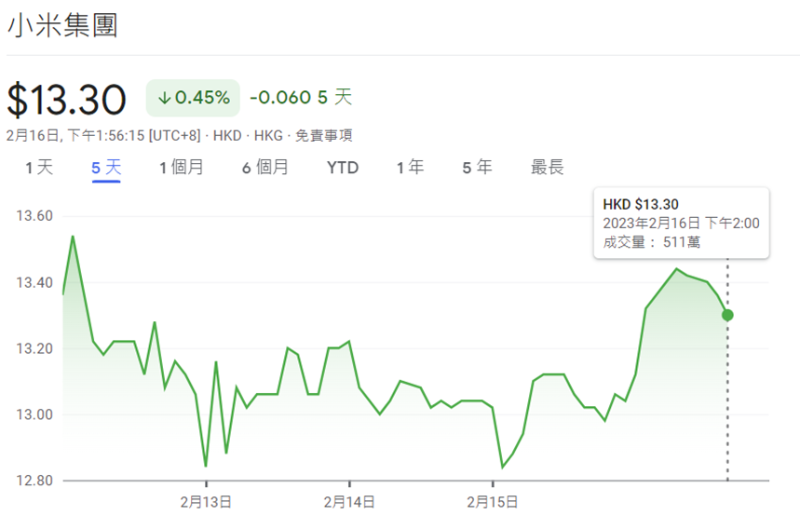Switch chart to YTD range
This screenshot has height=529, width=800.
tap(343, 168)
